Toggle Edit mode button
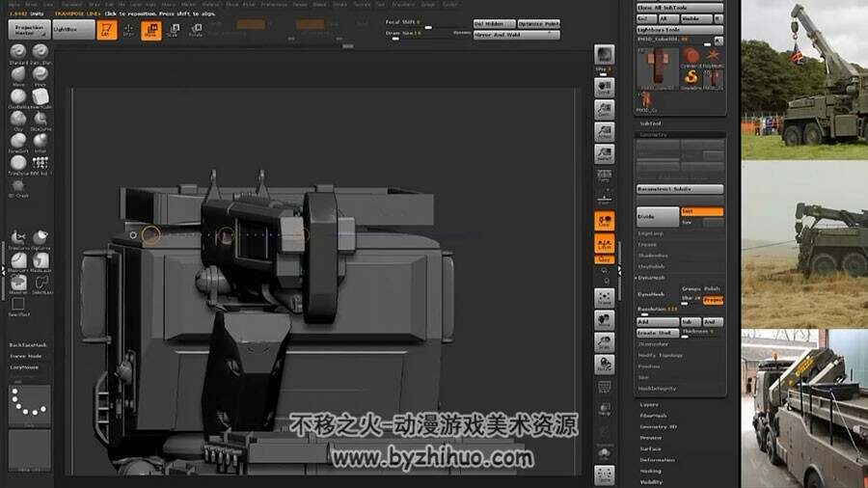Image resolution: width=868 pixels, height=488 pixels. pos(107,29)
